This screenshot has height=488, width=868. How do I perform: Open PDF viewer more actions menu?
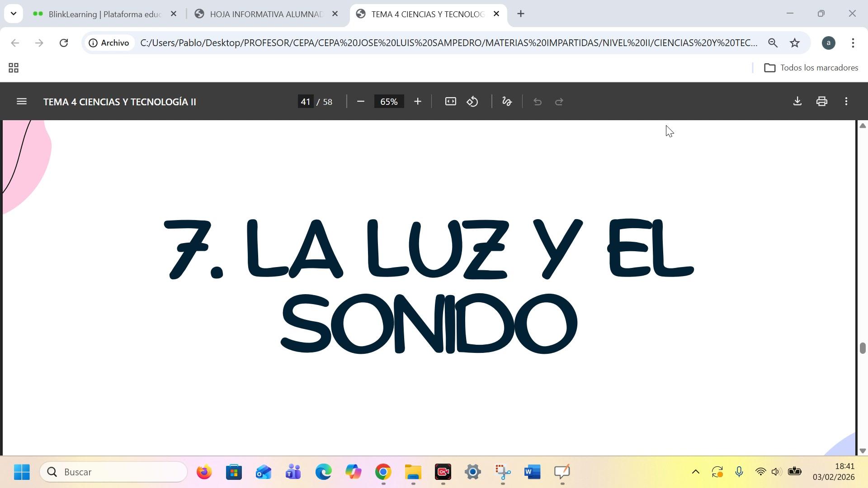(x=846, y=102)
